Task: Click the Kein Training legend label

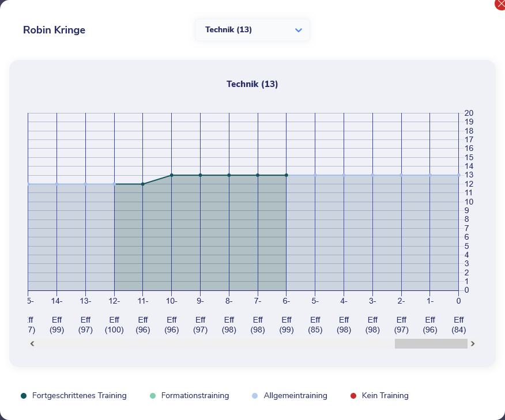Action: click(385, 396)
